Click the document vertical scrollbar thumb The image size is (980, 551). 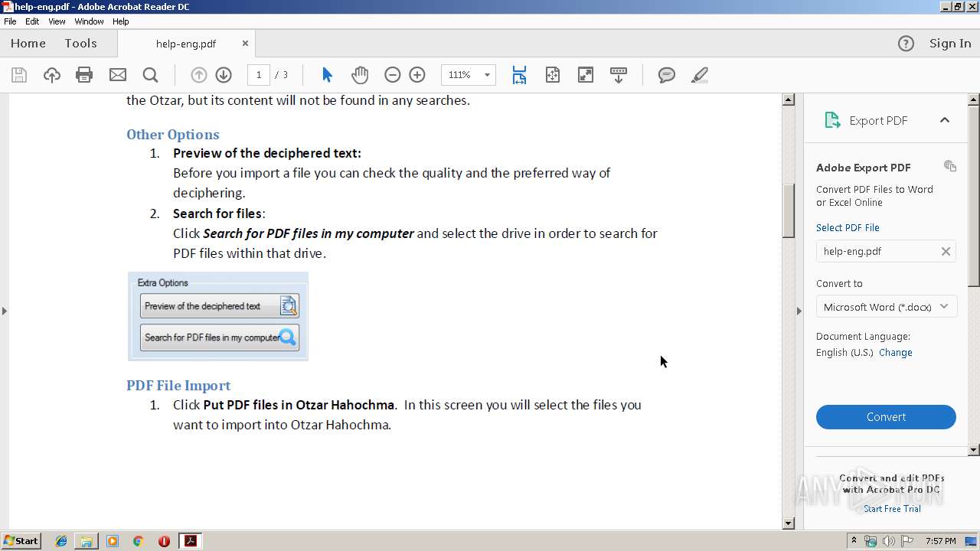pos(788,210)
